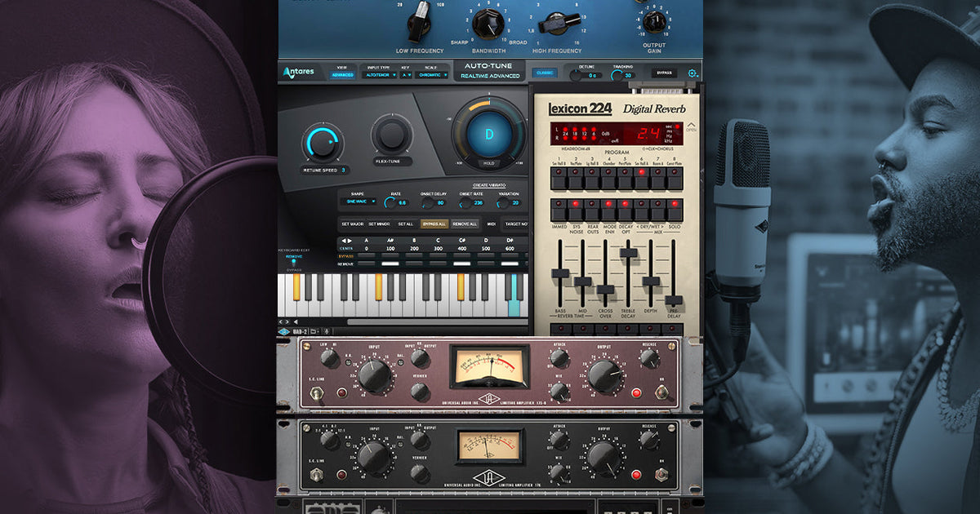
Task: Click the right arrow beside note names
Action: pos(350,241)
